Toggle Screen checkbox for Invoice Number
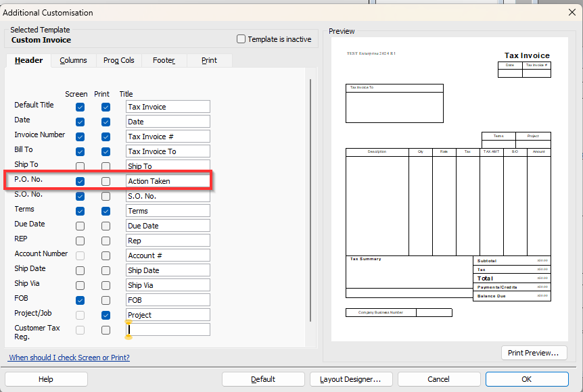Viewport: 583px width, 392px height. [80, 137]
